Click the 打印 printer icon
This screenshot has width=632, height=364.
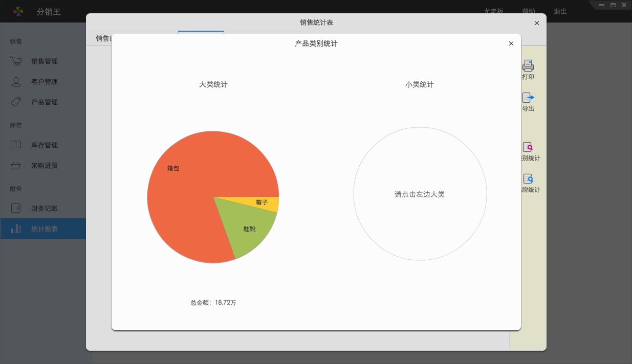click(x=528, y=65)
